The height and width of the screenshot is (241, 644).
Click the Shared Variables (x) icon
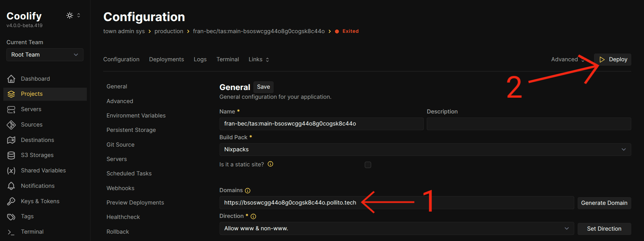[11, 171]
